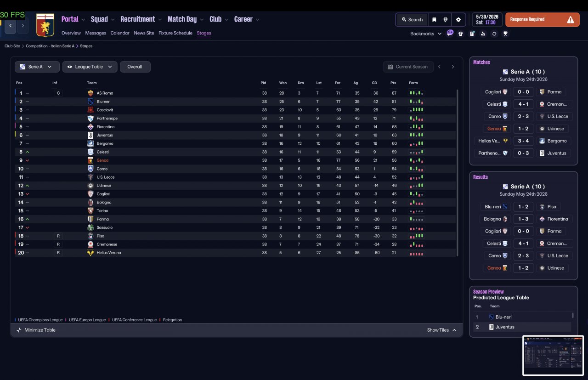
Task: Open the 1 - 3 Bologna-Fiorentina result
Action: click(x=523, y=219)
